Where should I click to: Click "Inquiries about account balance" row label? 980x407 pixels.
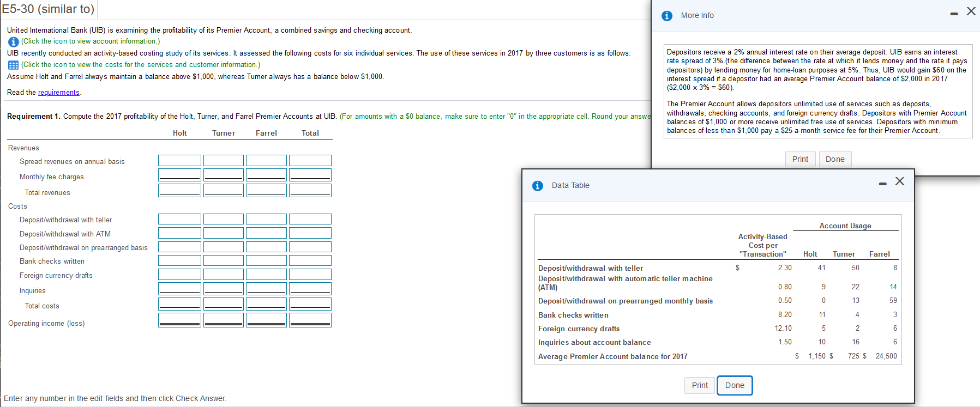click(594, 342)
